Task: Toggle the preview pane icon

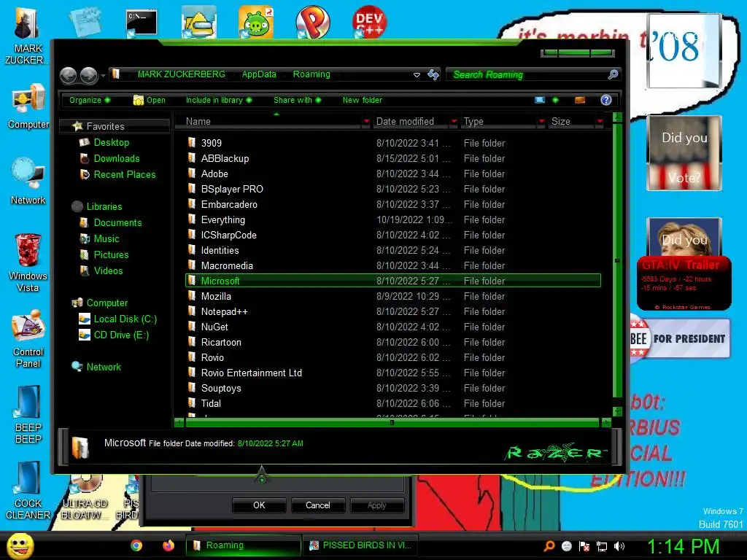Action: tap(580, 100)
